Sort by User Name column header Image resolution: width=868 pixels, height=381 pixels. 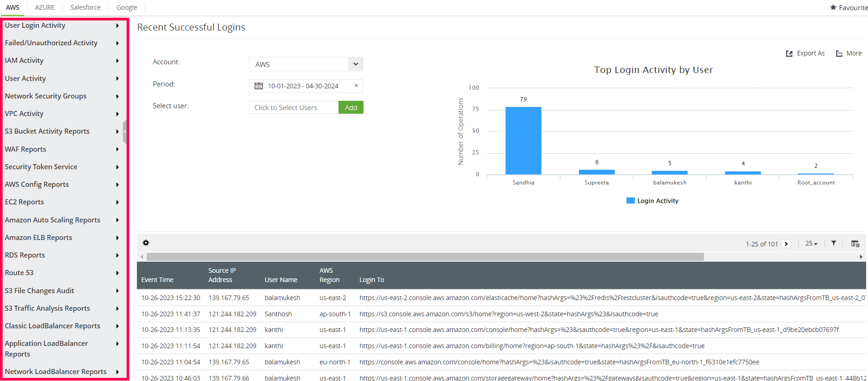pos(281,280)
